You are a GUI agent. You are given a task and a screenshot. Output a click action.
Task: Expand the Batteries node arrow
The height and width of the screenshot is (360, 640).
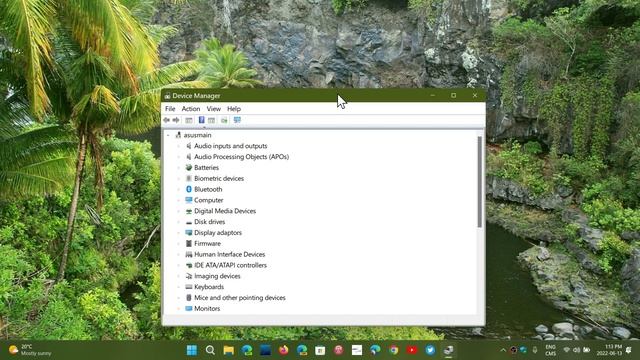pyautogui.click(x=178, y=168)
